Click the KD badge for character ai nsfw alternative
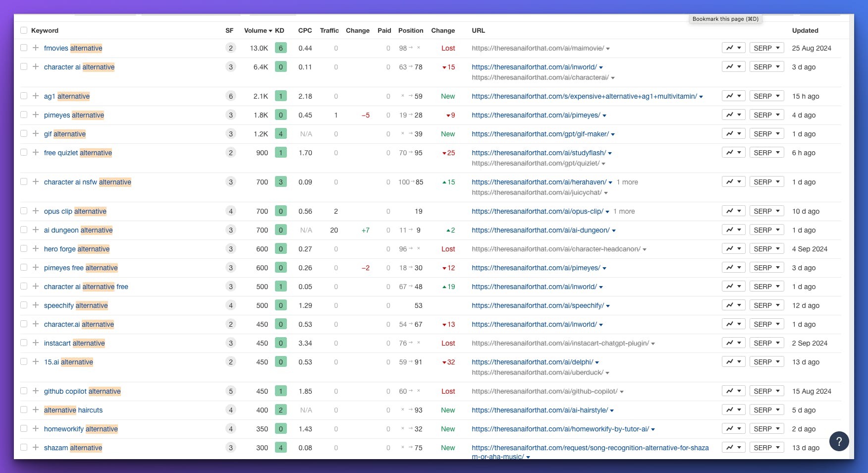Screen dimensions: 868x473 point(280,182)
